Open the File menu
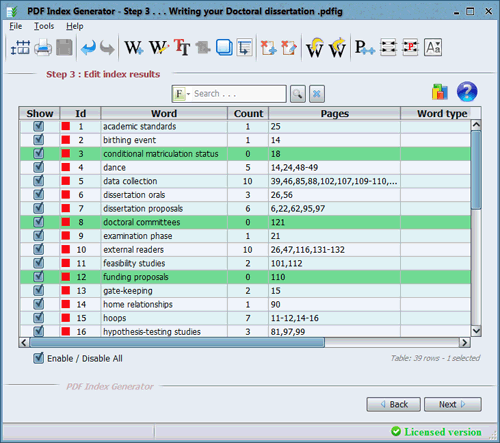The width and height of the screenshot is (500, 443). 15,26
